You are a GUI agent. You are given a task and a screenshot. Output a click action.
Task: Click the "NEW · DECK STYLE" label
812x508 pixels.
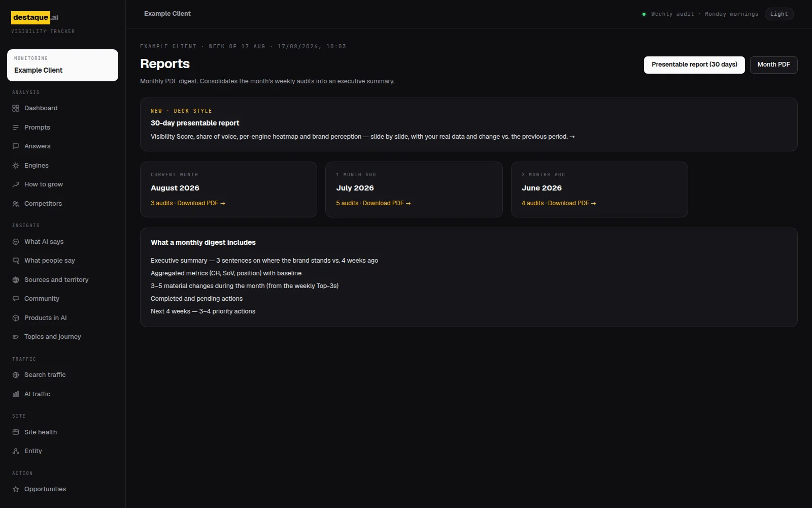tap(181, 111)
